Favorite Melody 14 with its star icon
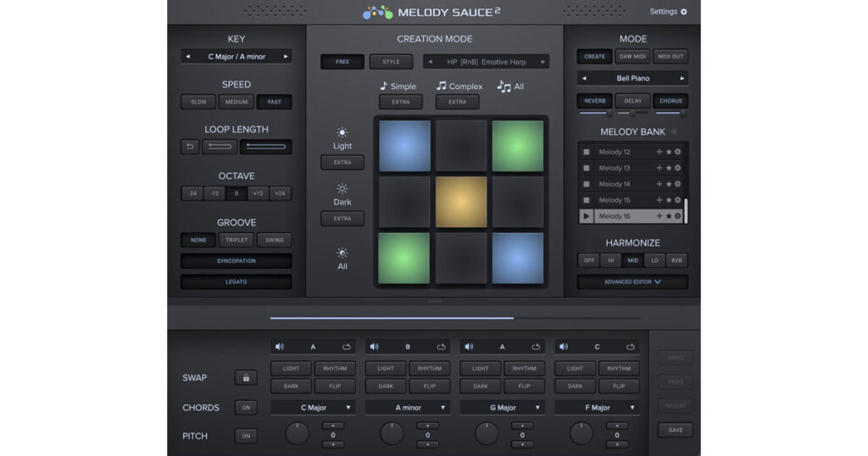 668,184
